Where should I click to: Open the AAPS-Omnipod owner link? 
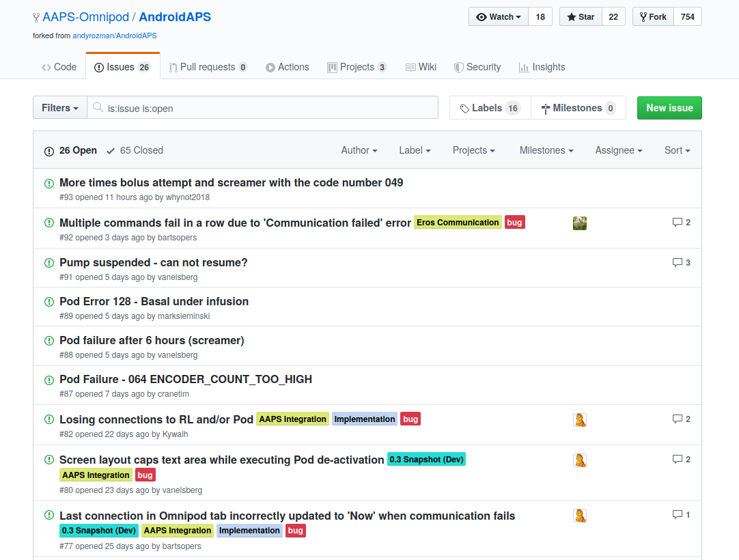tap(85, 17)
